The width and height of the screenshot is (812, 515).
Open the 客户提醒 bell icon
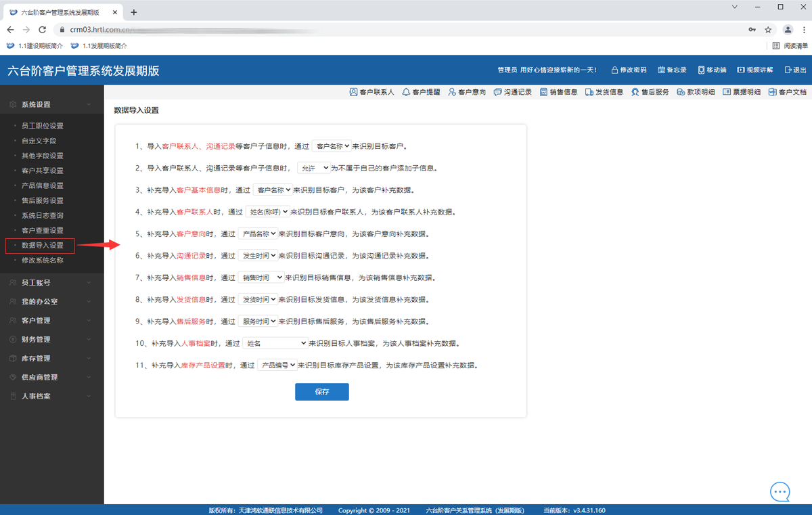(x=406, y=92)
